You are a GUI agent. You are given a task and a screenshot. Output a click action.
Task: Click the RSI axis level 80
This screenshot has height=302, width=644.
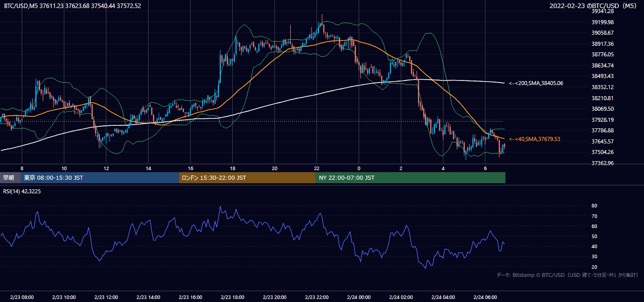click(x=594, y=206)
